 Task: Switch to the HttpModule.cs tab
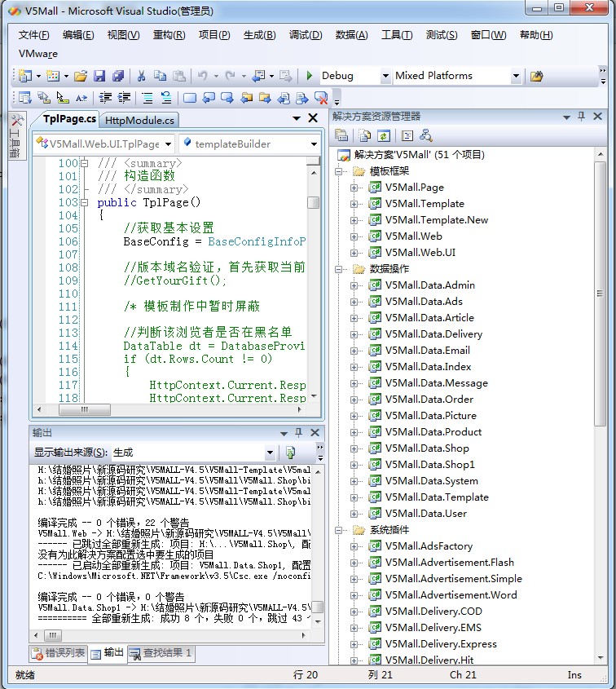(139, 121)
